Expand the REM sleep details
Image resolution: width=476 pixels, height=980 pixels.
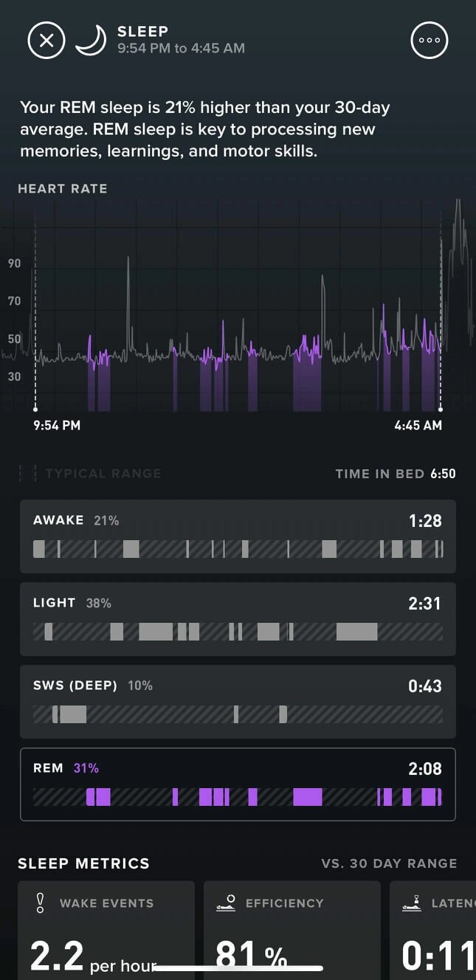238,784
